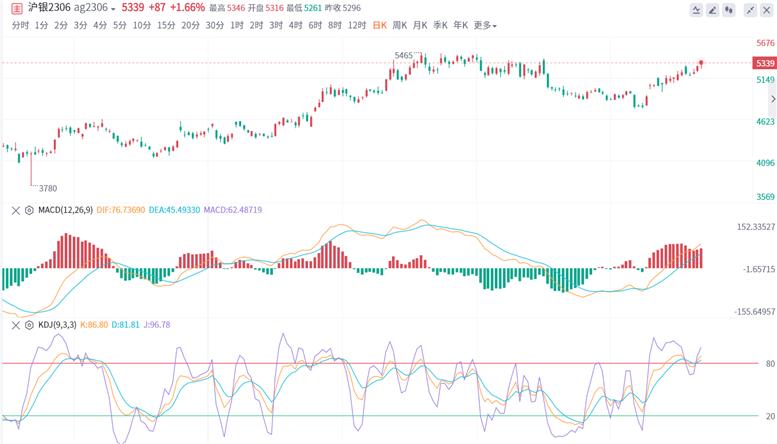Switch to 4分 timeframe
777x444 pixels.
[x=100, y=25]
